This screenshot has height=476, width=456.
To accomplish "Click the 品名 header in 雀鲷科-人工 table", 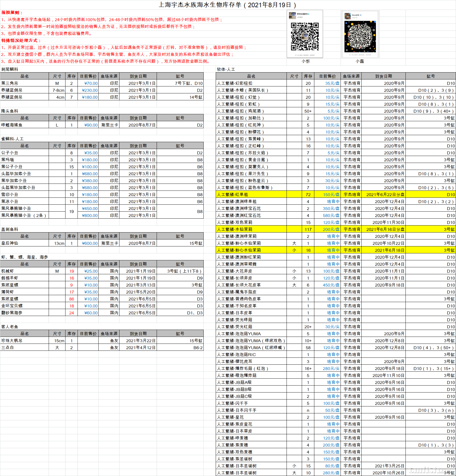I will coord(25,146).
